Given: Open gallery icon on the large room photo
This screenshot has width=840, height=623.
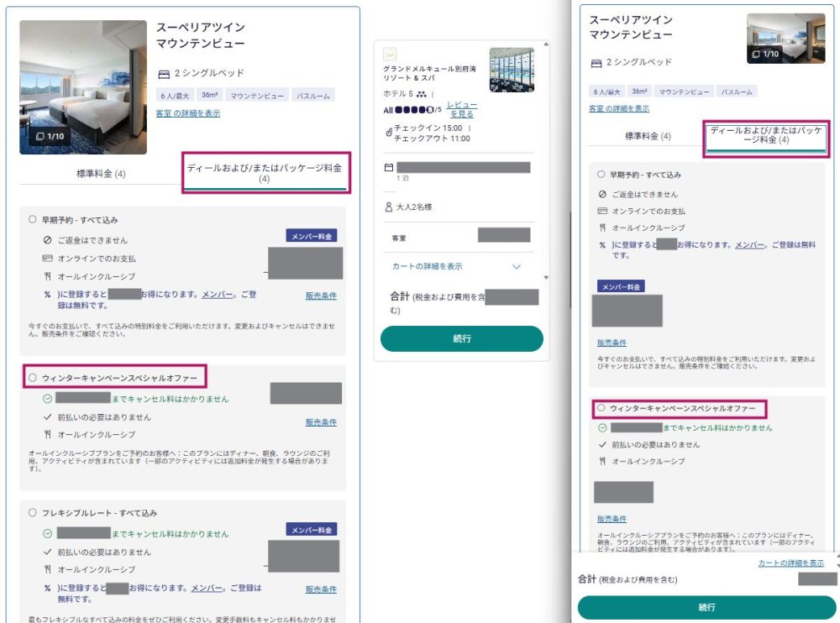Looking at the screenshot, I should pyautogui.click(x=50, y=136).
